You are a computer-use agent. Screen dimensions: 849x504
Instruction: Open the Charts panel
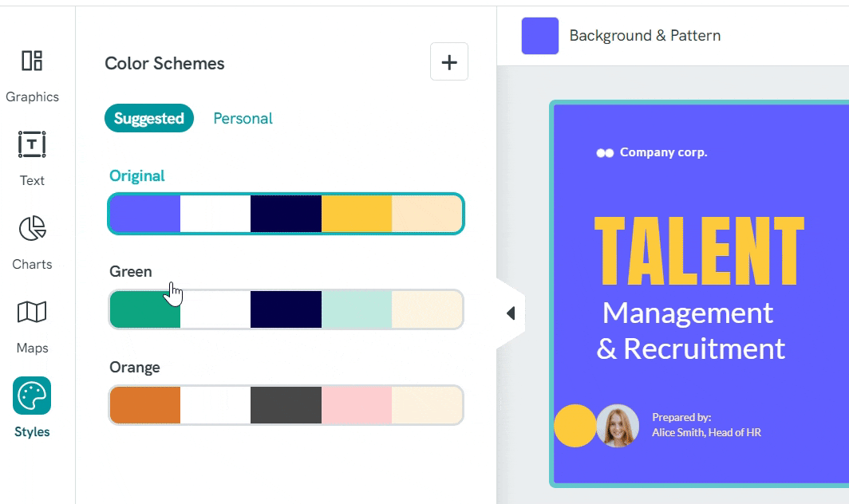pyautogui.click(x=32, y=239)
